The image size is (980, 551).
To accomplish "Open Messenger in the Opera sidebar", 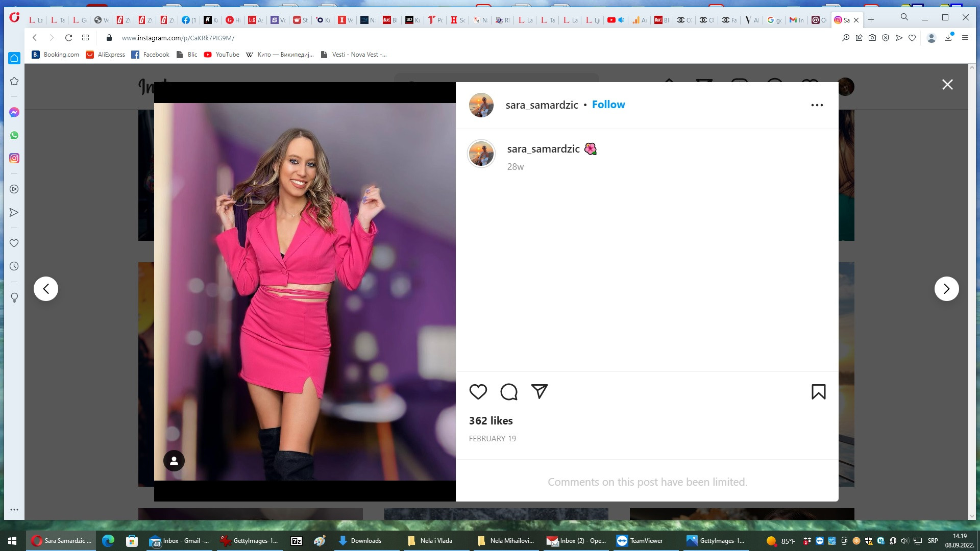I will point(14,112).
